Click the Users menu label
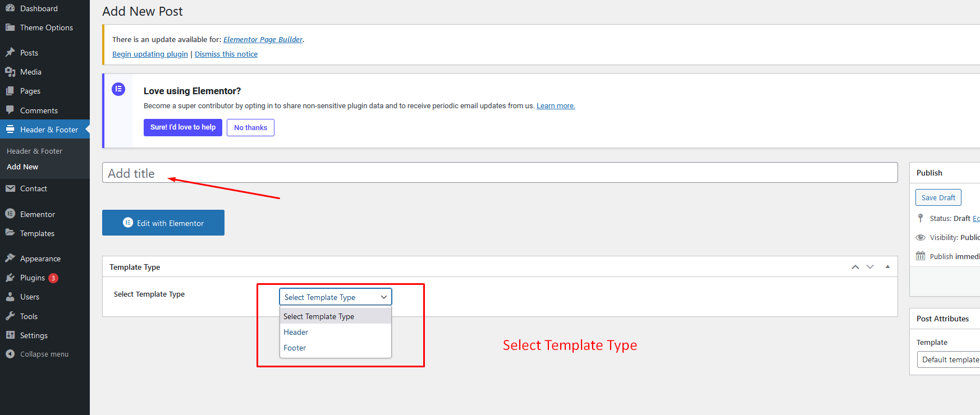 click(x=30, y=297)
